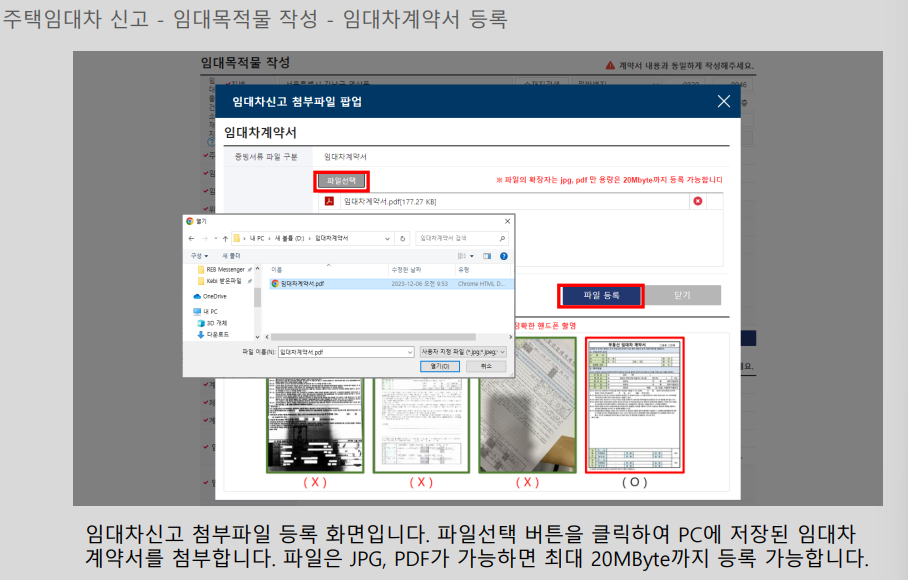Open the help icon in the file dialog
908x580 pixels.
[x=502, y=254]
